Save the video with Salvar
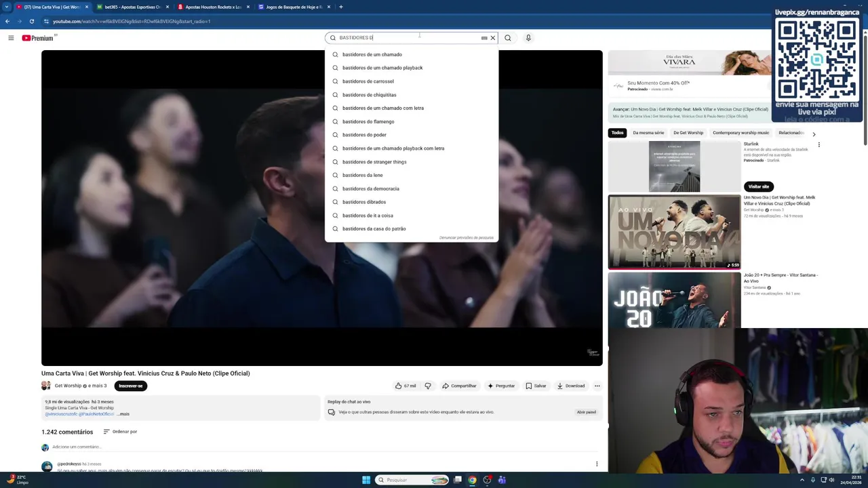Image resolution: width=868 pixels, height=488 pixels. pyautogui.click(x=536, y=386)
